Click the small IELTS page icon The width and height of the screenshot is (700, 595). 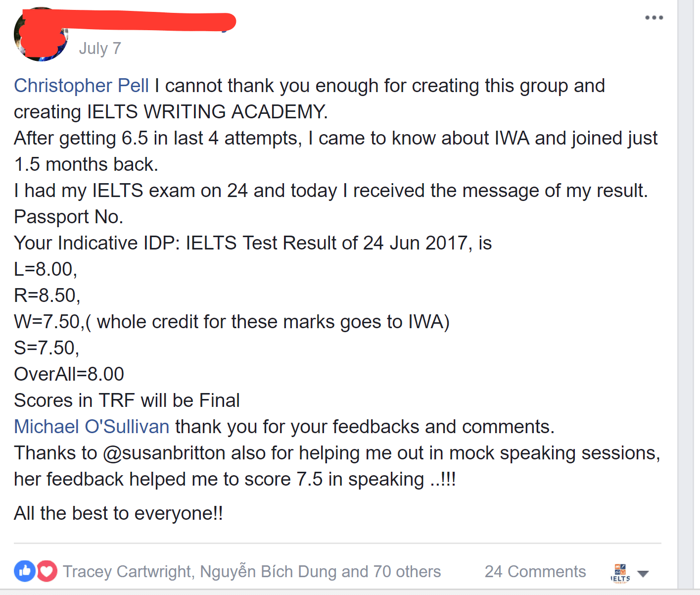coord(620,573)
